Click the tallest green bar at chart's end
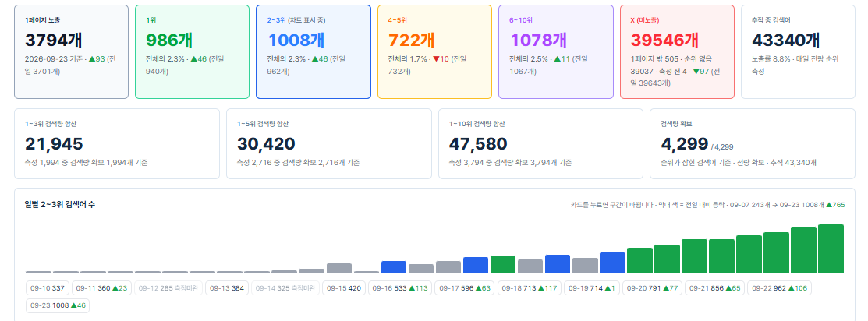The width and height of the screenshot is (868, 321). click(831, 249)
